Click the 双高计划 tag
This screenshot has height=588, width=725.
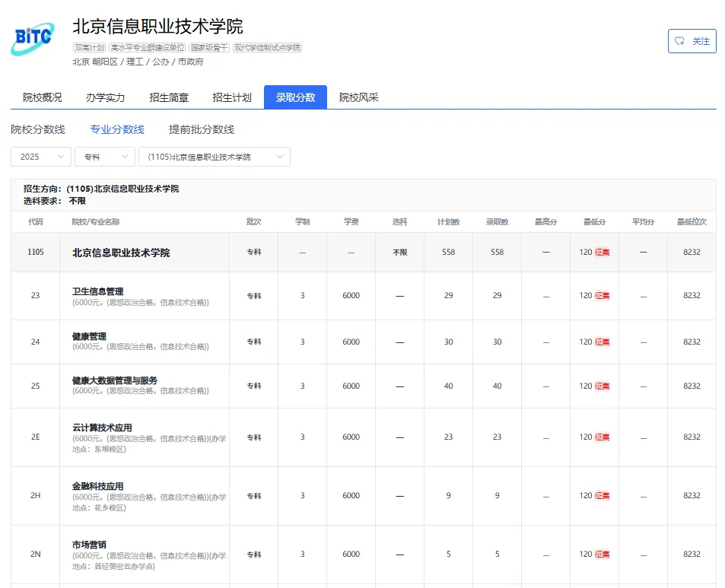(x=90, y=48)
